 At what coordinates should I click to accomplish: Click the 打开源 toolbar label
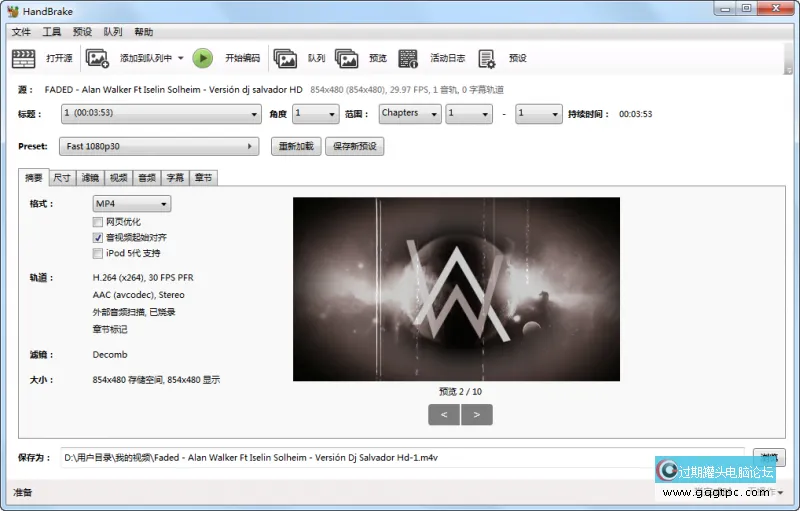point(59,58)
